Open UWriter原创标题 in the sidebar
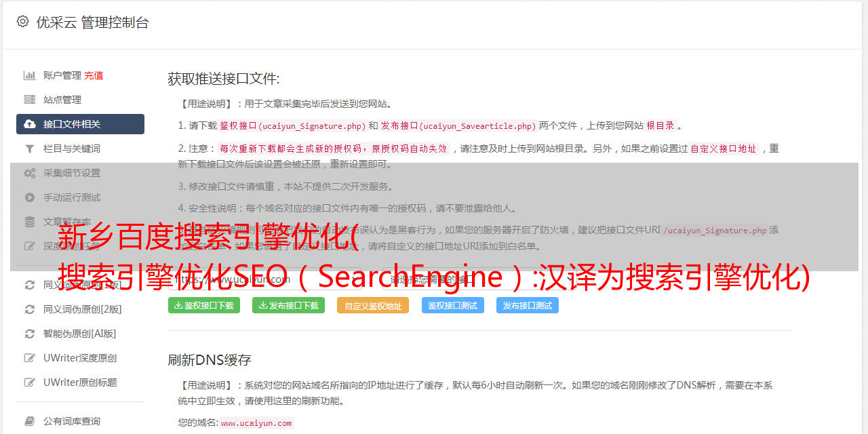Viewport: 868px width, 434px height. tap(80, 382)
